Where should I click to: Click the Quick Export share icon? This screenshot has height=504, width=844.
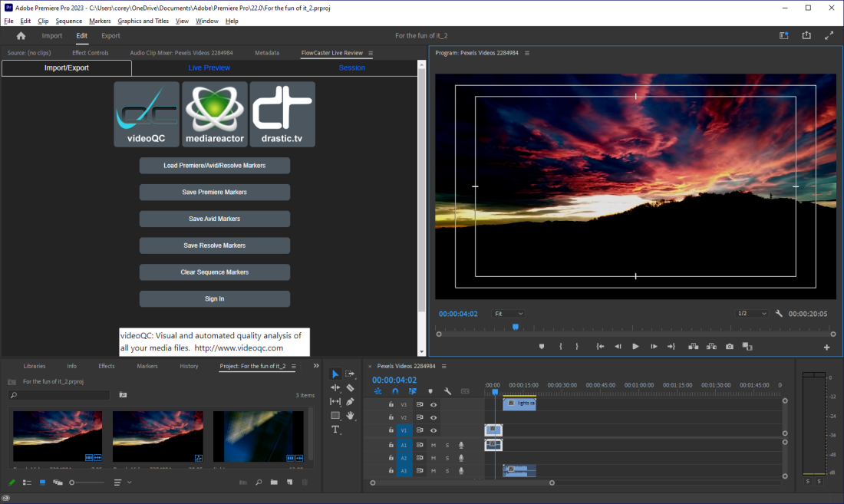(x=806, y=35)
